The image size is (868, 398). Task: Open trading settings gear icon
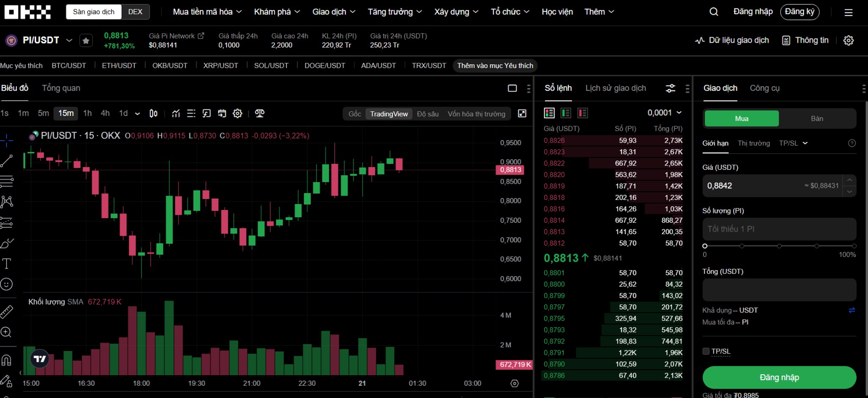point(849,40)
